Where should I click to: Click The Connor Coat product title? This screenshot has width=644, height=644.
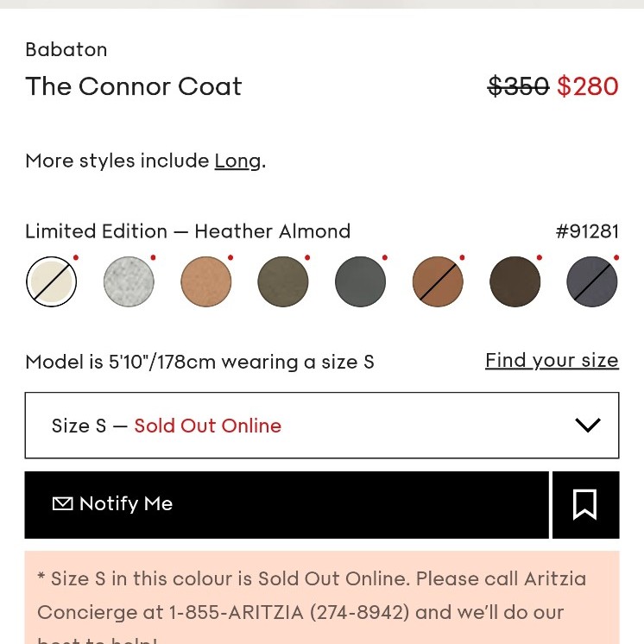pyautogui.click(x=134, y=86)
